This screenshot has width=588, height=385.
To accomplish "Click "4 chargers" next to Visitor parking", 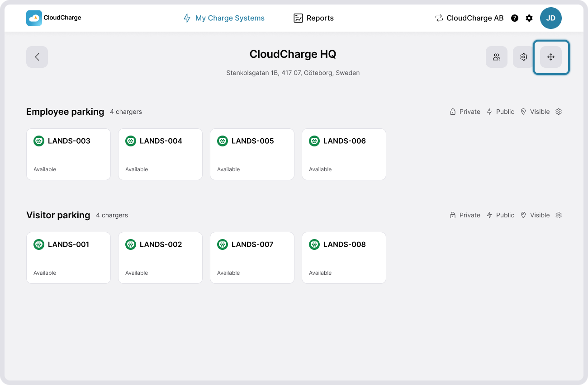I will click(112, 215).
